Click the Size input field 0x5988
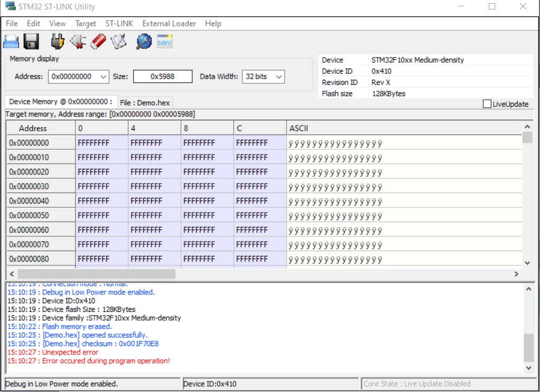The height and width of the screenshot is (392, 540). (163, 77)
